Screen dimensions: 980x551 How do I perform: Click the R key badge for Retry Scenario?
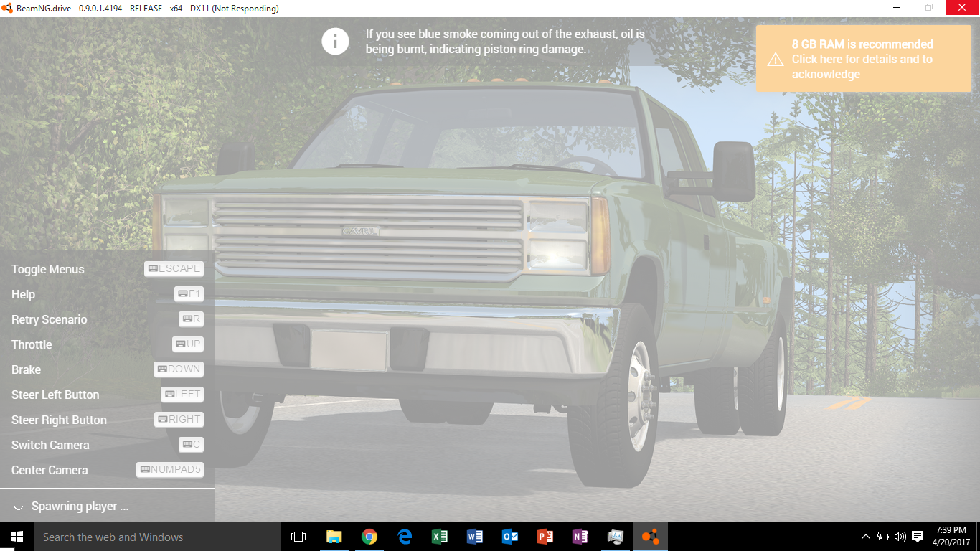tap(192, 319)
